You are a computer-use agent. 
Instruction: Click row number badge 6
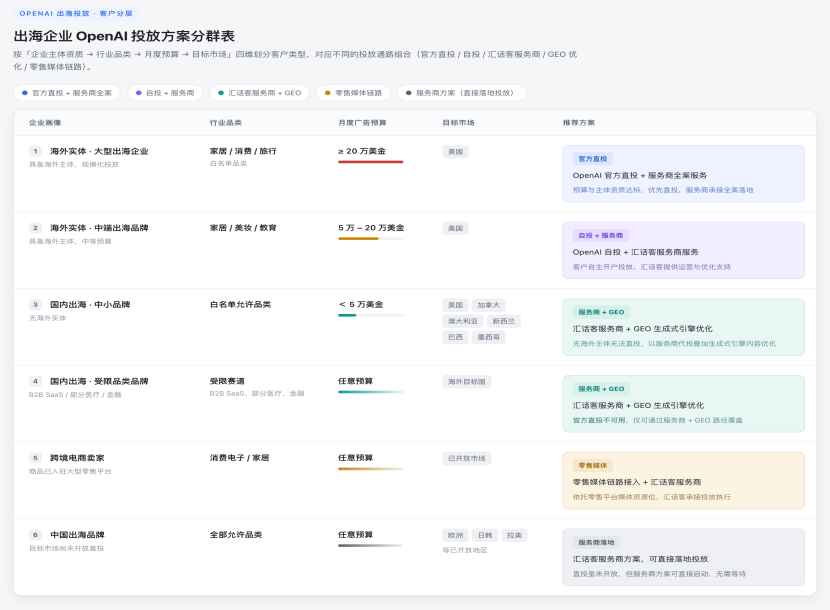35,535
